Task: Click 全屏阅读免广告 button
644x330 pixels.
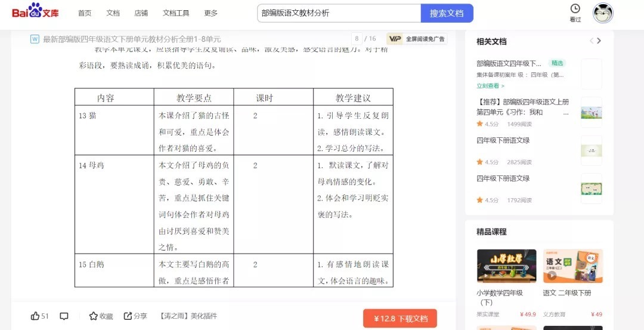Action: pyautogui.click(x=426, y=39)
